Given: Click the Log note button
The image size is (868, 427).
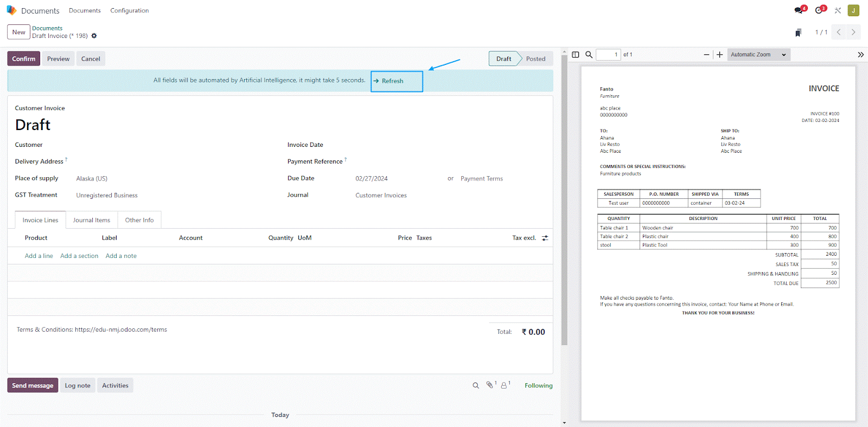Looking at the screenshot, I should (x=78, y=385).
